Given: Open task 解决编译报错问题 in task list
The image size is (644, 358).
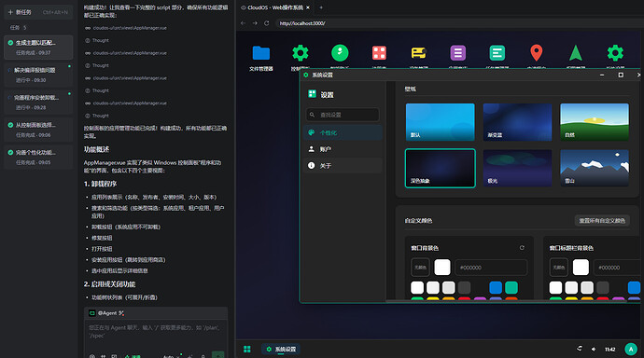Looking at the screenshot, I should [38, 75].
